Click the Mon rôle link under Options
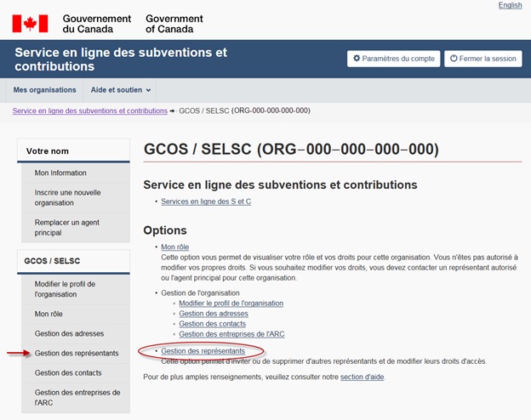Image resolution: width=531 pixels, height=420 pixels. coord(174,247)
